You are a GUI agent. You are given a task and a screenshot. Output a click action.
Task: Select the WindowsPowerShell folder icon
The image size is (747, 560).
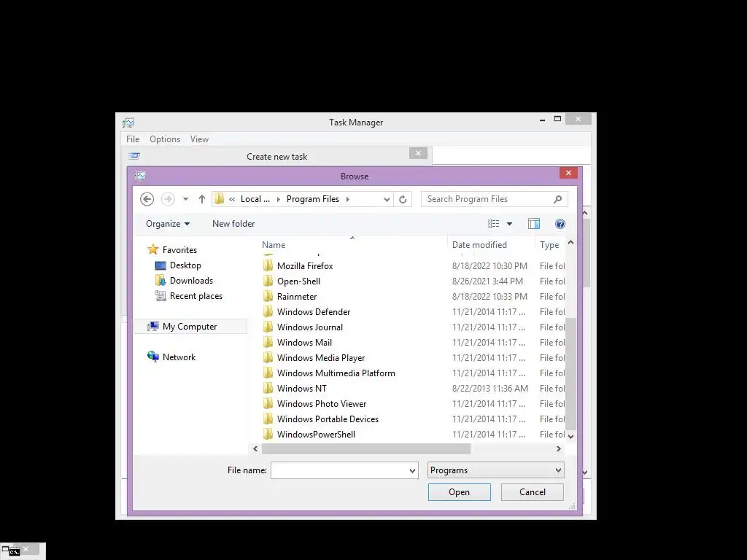[x=268, y=434]
